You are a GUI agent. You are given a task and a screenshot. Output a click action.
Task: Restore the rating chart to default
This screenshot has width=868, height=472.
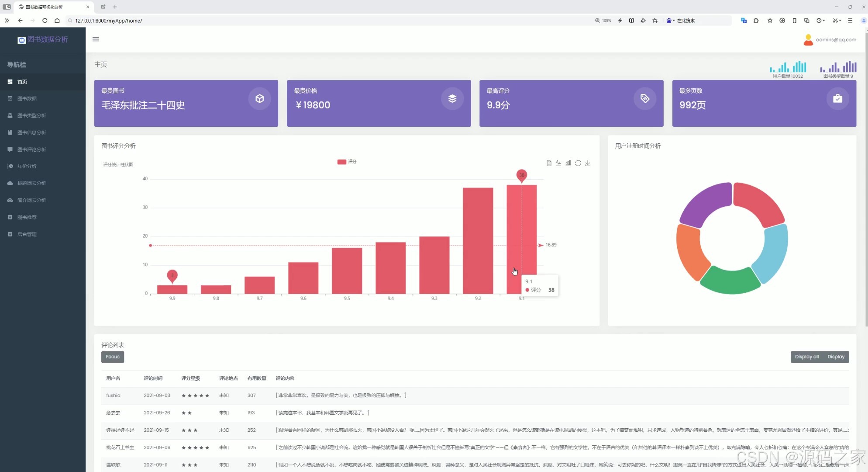[578, 163]
